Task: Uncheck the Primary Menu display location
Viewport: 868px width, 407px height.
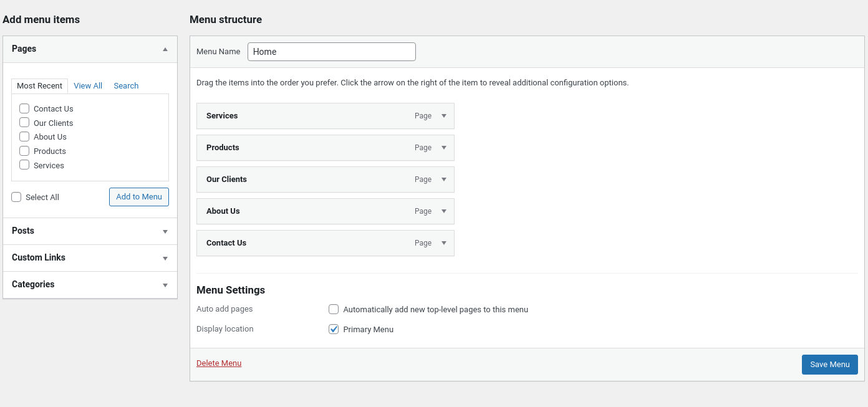Action: tap(334, 329)
